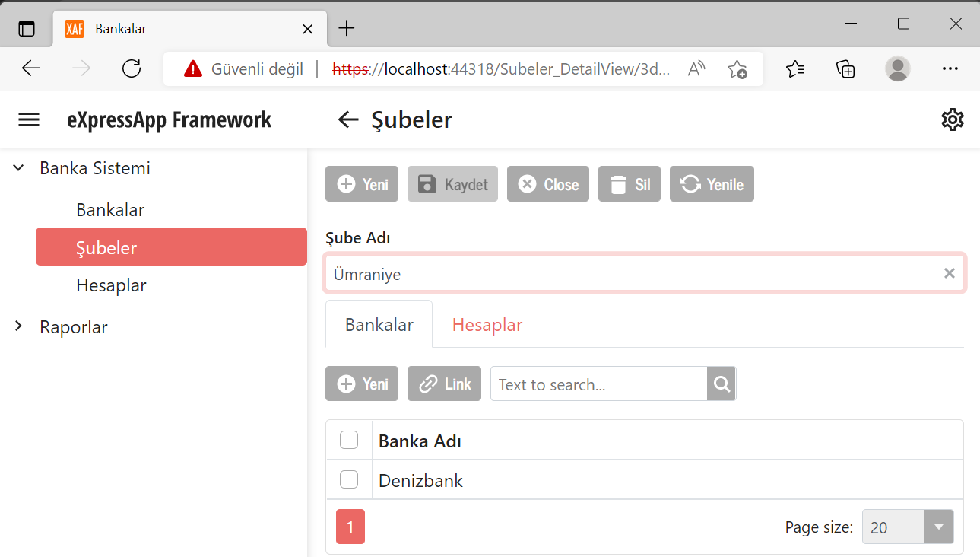
Task: Save the record with Kaydet
Action: (452, 184)
